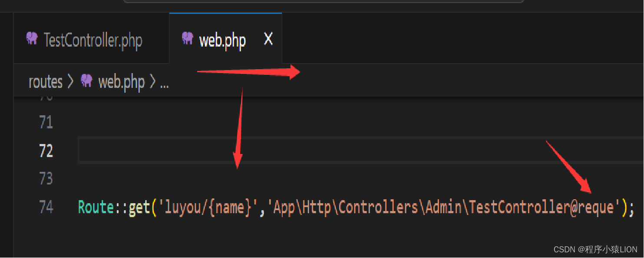Viewport: 644px width, 258px height.
Task: Select the Route keyword on line 74
Action: coord(96,208)
